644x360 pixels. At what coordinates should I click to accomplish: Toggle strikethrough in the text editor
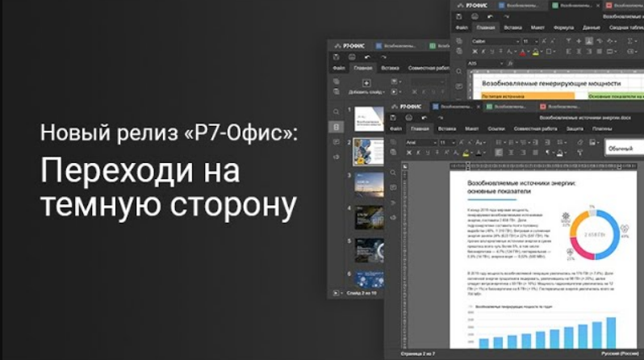coord(437,153)
